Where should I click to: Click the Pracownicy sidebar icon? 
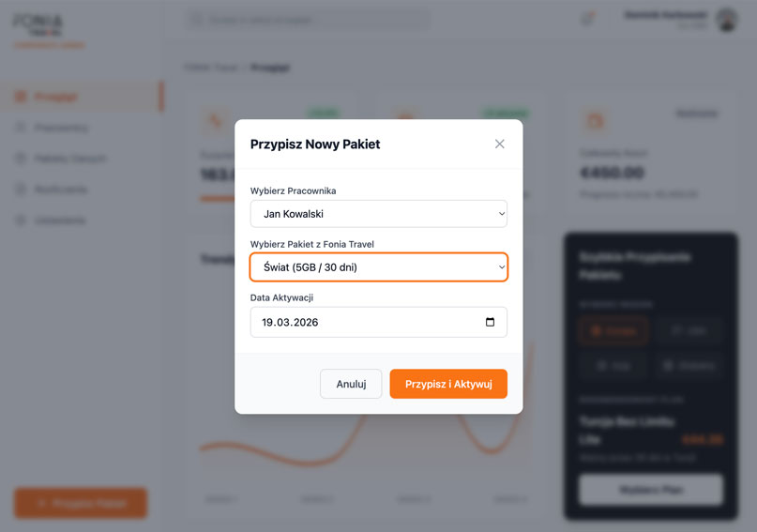pos(21,128)
